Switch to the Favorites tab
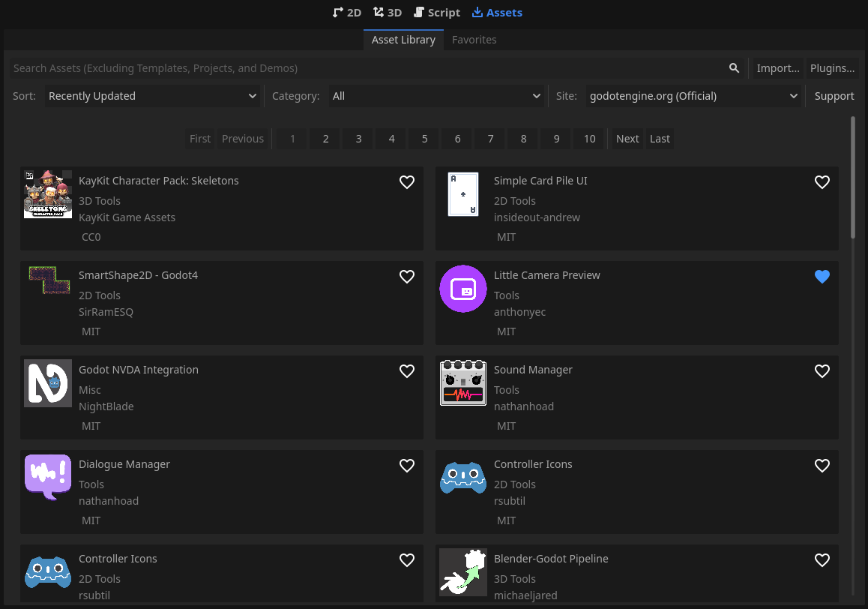The image size is (868, 609). tap(474, 40)
